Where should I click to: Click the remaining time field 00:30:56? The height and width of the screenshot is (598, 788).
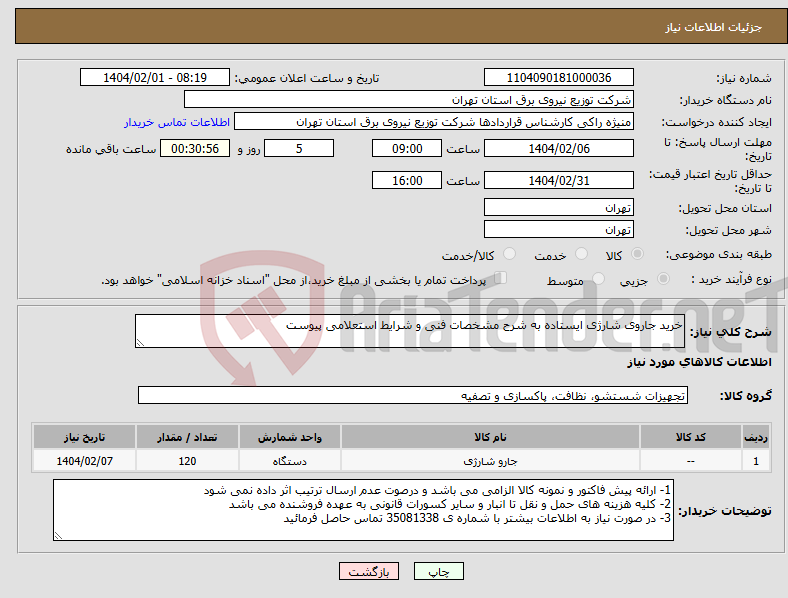pyautogui.click(x=195, y=148)
